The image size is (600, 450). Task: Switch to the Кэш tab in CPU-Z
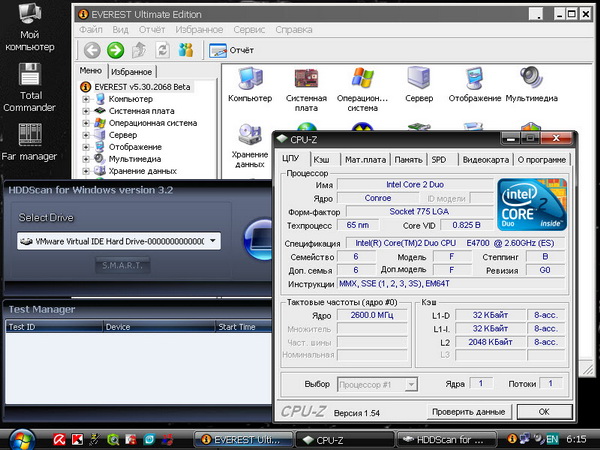coord(321,159)
